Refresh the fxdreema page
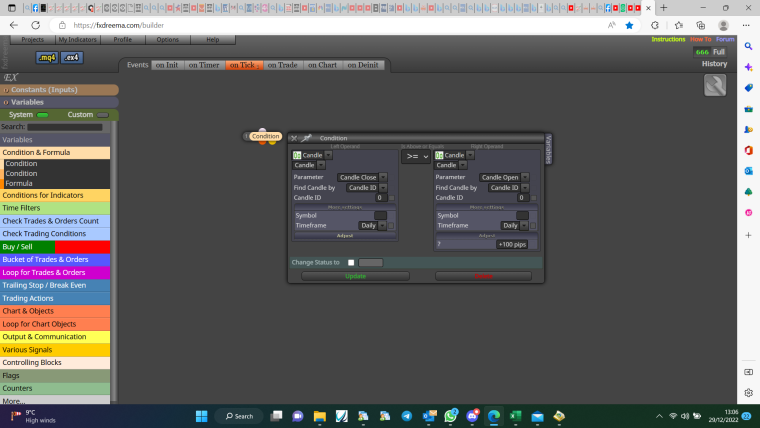 pos(35,25)
